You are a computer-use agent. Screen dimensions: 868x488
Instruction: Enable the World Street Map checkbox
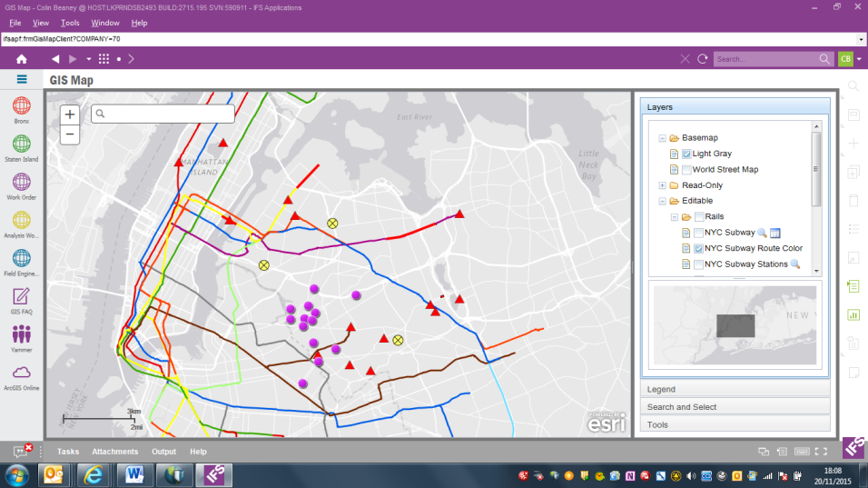pyautogui.click(x=686, y=170)
